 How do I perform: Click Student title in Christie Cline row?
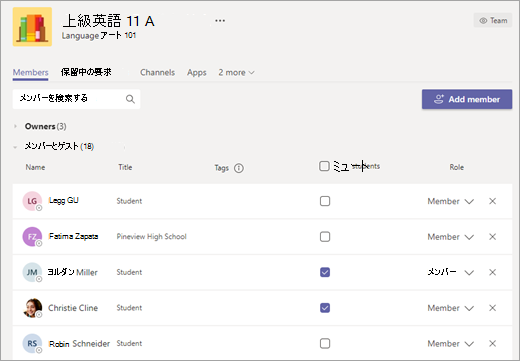129,308
